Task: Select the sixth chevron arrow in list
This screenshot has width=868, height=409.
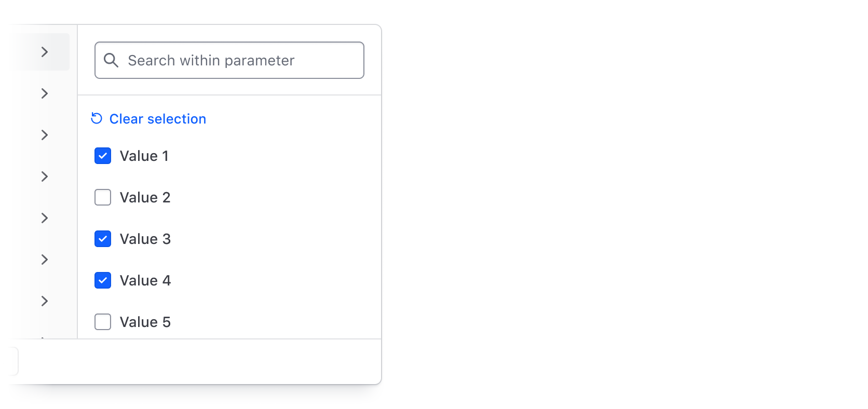Action: click(x=45, y=260)
